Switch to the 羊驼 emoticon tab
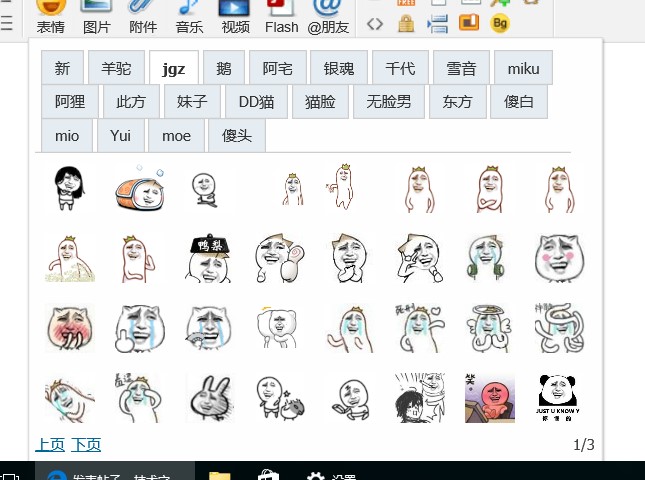Screen dimensions: 645x480 tap(116, 68)
